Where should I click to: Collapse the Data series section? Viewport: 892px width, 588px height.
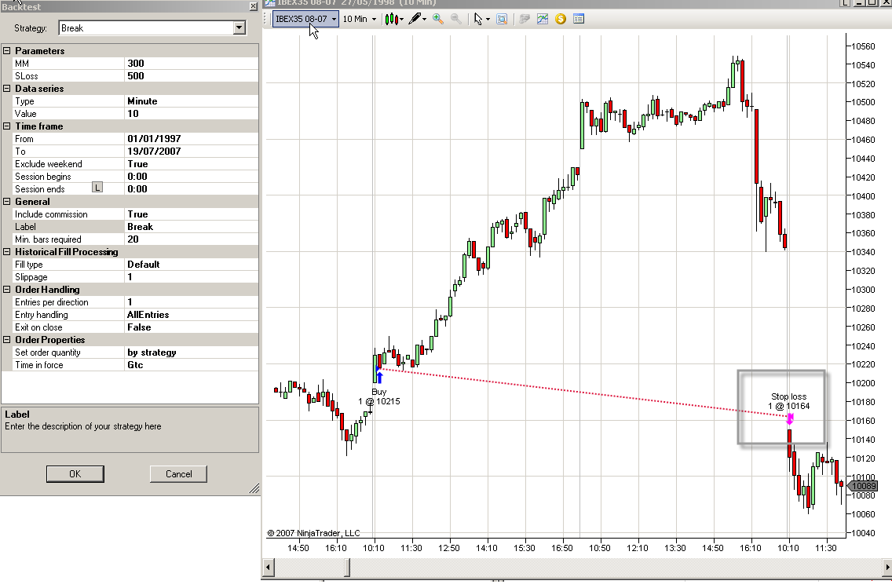coord(7,88)
